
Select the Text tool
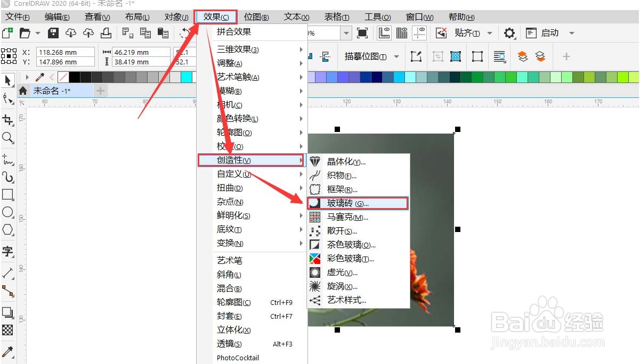(x=7, y=248)
